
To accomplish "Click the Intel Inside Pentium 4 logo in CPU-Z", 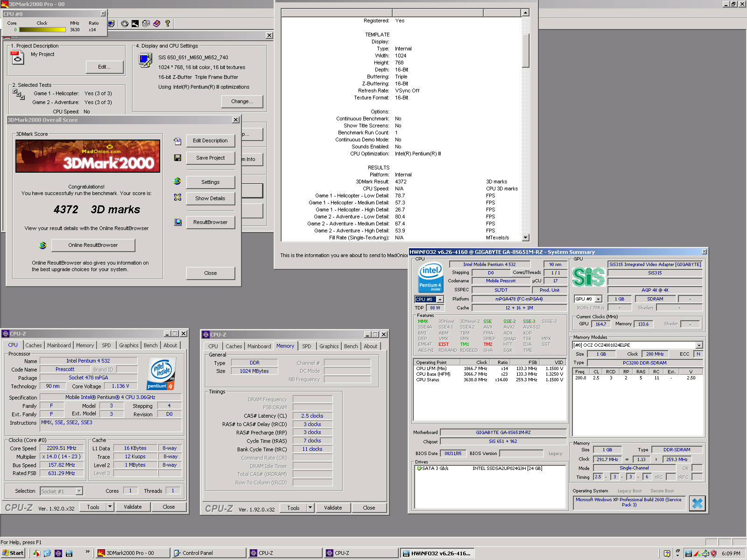I will [x=162, y=373].
